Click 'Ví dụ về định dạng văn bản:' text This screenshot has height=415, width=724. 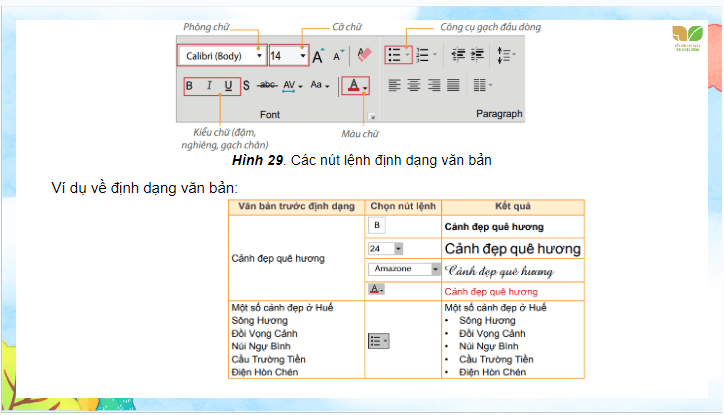[144, 188]
